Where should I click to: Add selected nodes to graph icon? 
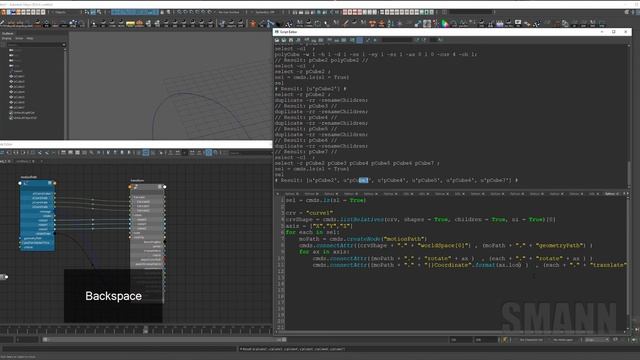[40, 153]
